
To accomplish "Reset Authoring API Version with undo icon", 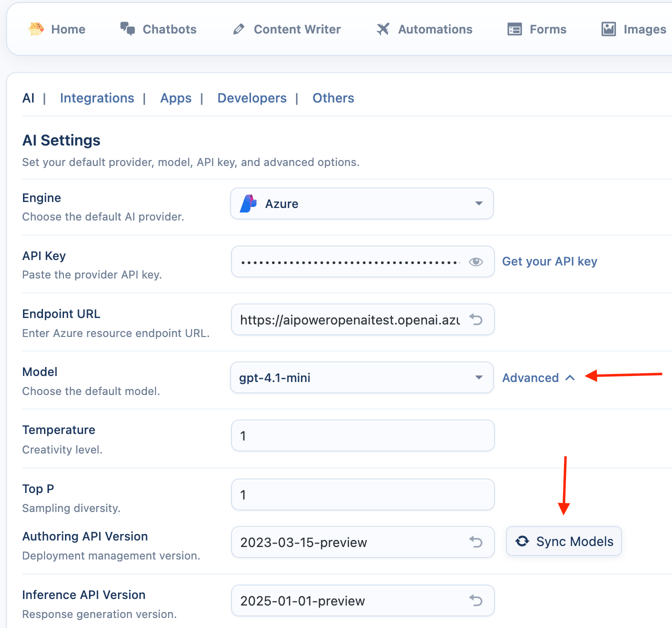I will click(476, 542).
